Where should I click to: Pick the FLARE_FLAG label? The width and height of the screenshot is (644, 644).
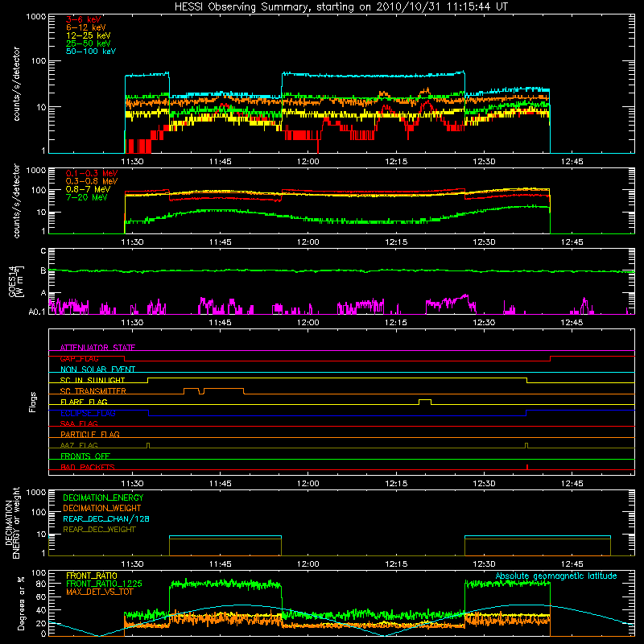tap(84, 402)
